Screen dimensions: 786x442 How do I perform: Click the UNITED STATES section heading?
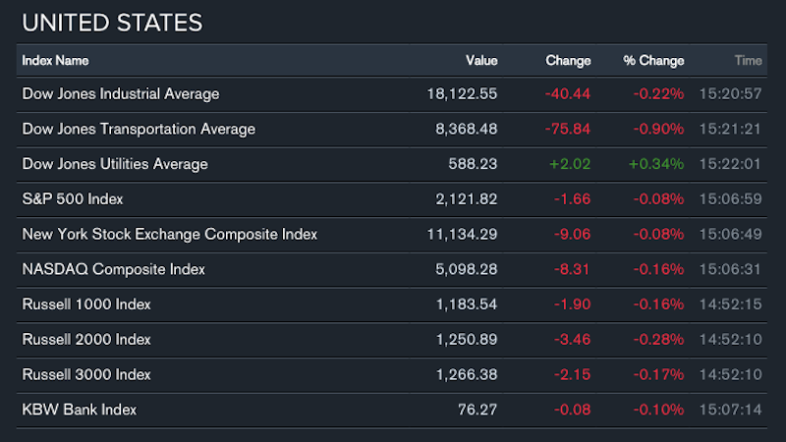tap(112, 23)
